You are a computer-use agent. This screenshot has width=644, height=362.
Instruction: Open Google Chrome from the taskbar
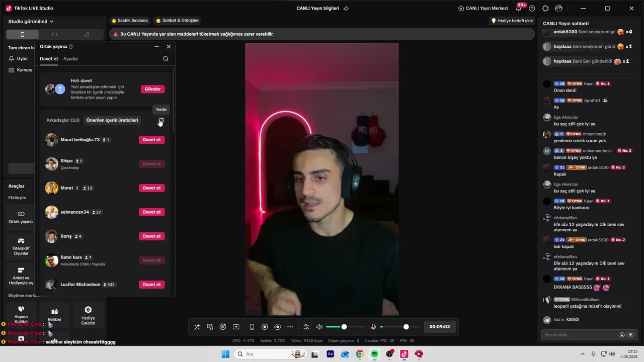[360, 354]
